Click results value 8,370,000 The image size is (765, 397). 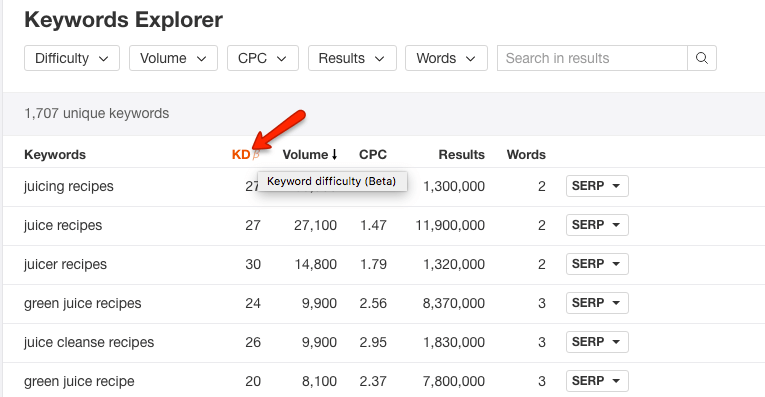(454, 303)
